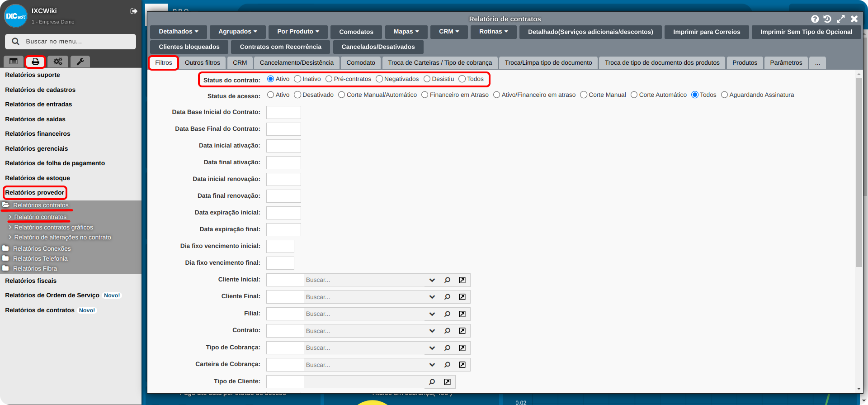Open Troca/Limpa tipo de documento tab

[548, 63]
